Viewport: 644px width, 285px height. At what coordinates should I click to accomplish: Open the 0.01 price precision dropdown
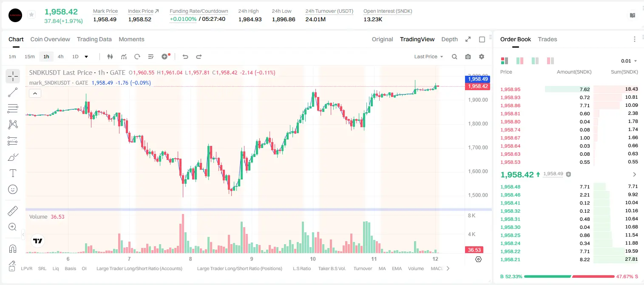(x=629, y=61)
